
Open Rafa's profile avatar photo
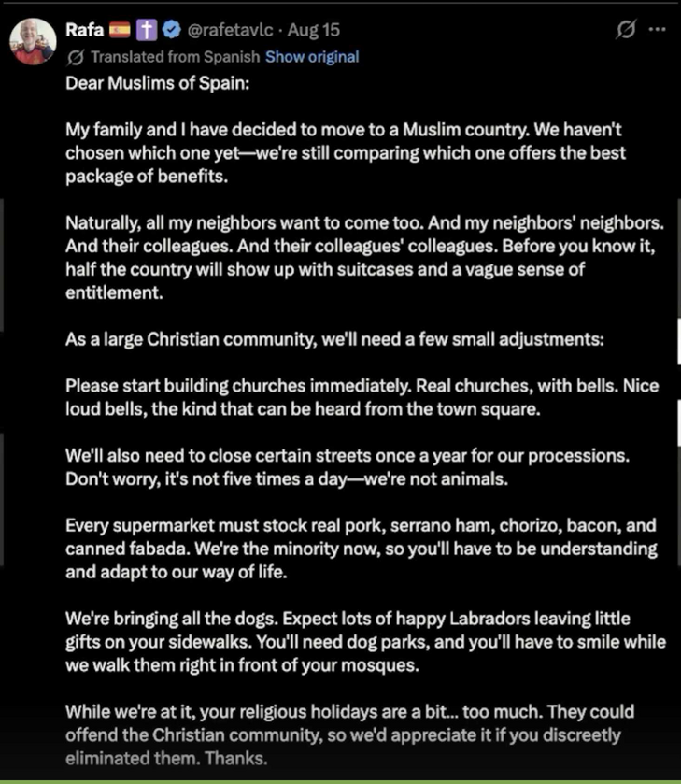click(x=33, y=42)
